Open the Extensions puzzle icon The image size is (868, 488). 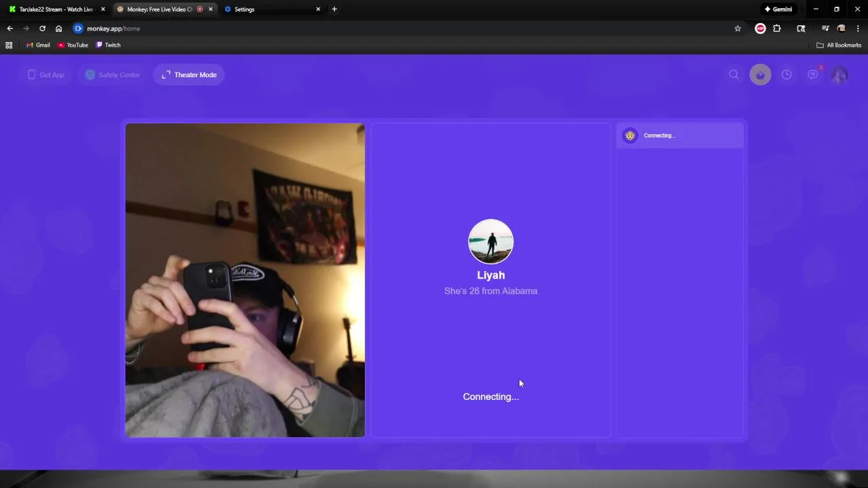777,28
